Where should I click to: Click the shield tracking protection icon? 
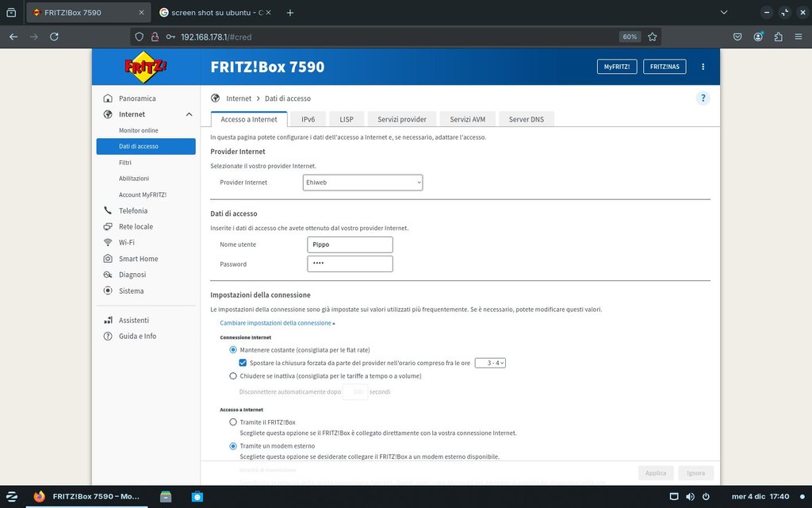(139, 37)
